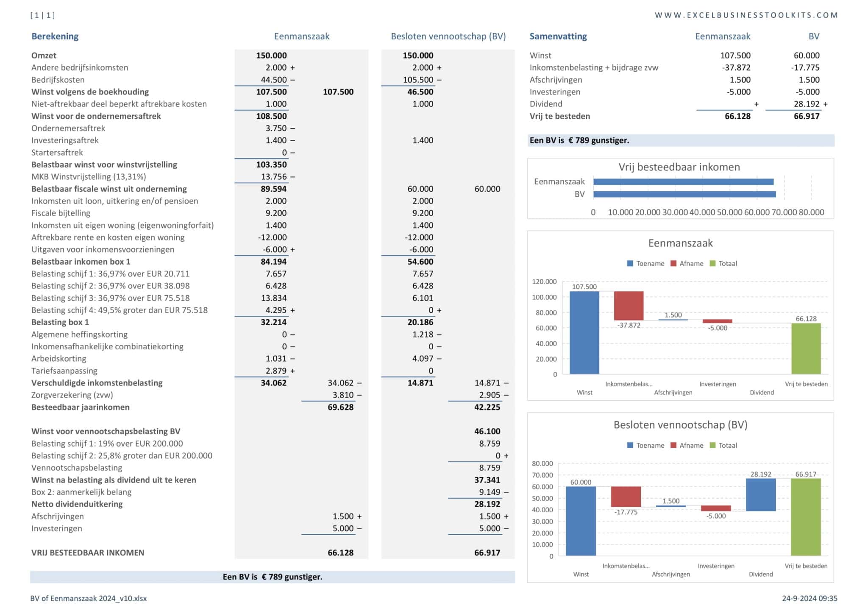
Task: Click the Toename blue legend swatch in Eenmanszaak chart
Action: [630, 263]
